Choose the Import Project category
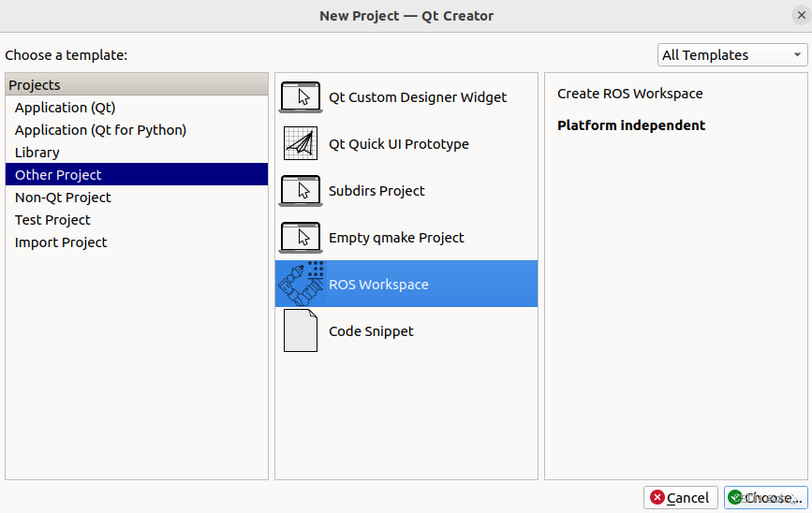This screenshot has height=513, width=812. (137, 242)
